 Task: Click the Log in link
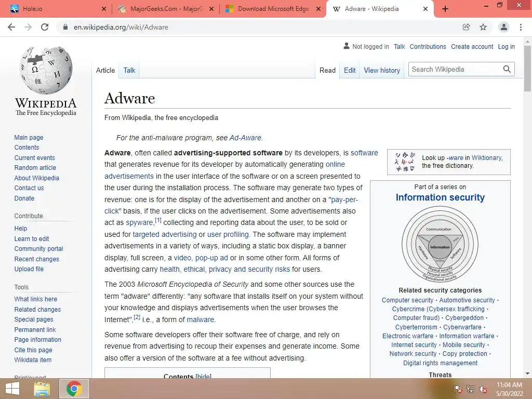[506, 47]
